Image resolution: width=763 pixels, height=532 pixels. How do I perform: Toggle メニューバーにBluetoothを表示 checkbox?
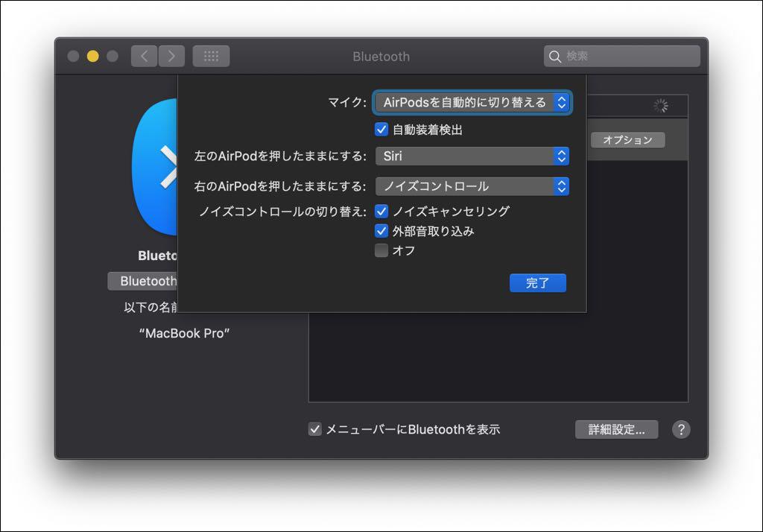click(315, 429)
